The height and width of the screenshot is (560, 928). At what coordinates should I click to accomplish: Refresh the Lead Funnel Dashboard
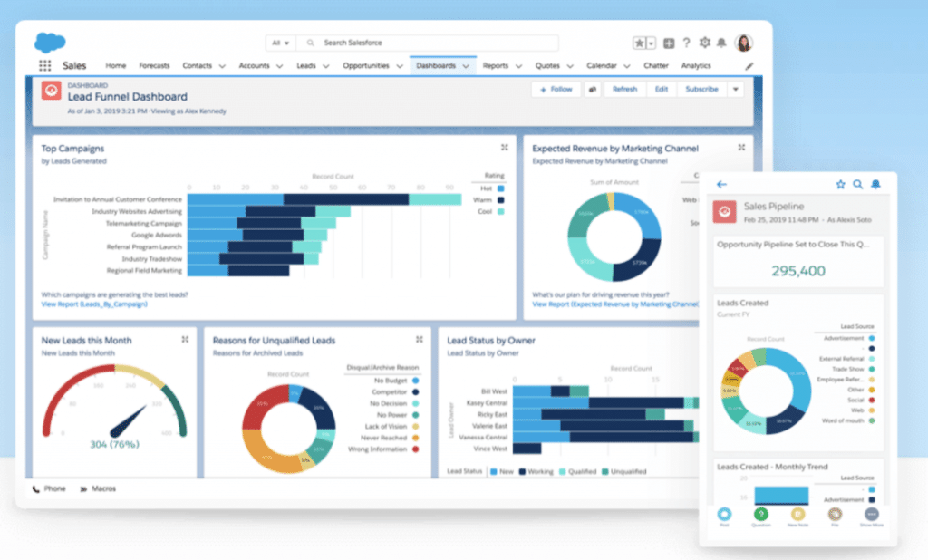click(x=625, y=90)
